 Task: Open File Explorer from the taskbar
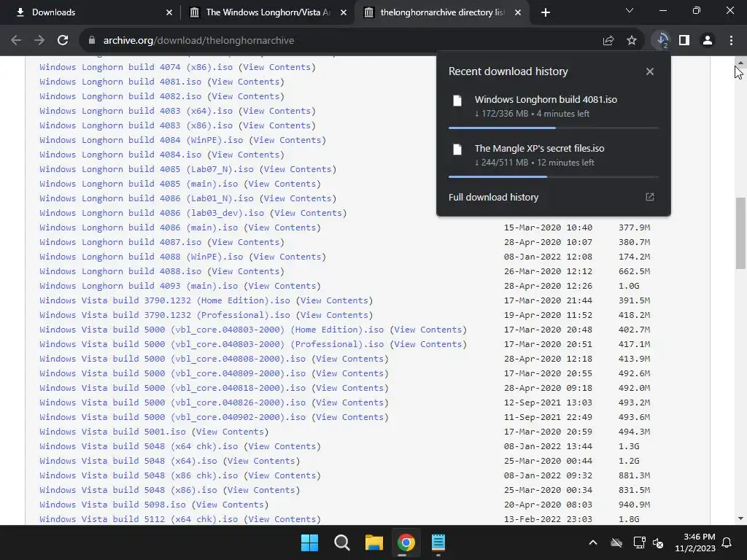(x=374, y=542)
